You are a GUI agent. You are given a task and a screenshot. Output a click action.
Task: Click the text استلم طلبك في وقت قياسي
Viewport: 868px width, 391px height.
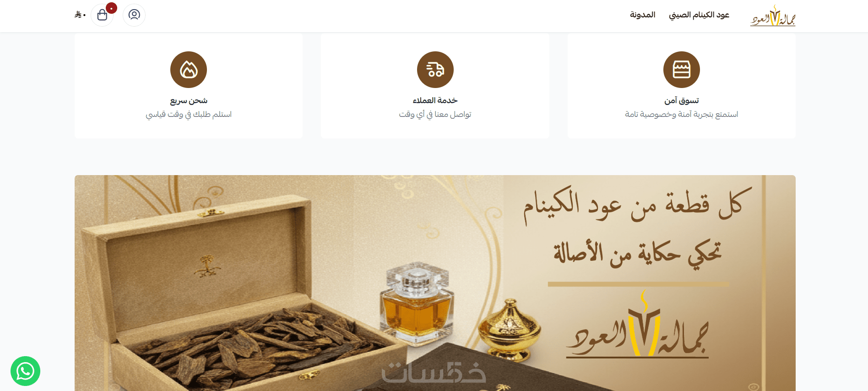[189, 114]
